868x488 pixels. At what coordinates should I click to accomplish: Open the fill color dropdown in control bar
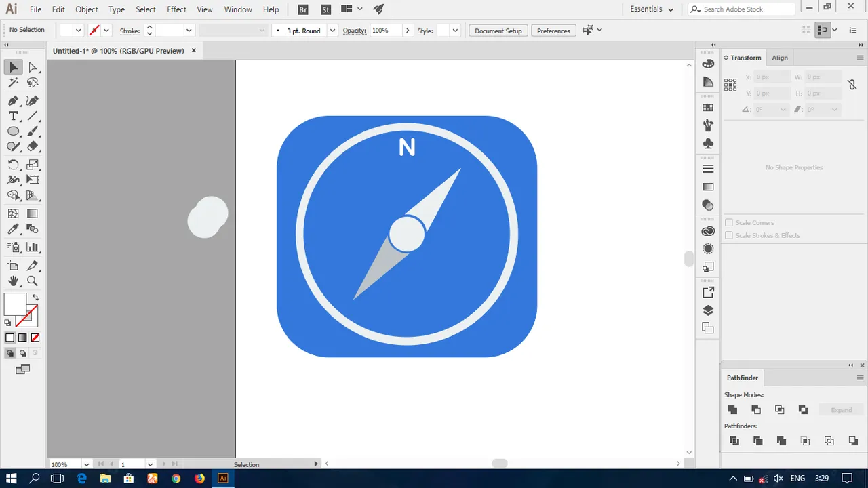(x=78, y=30)
